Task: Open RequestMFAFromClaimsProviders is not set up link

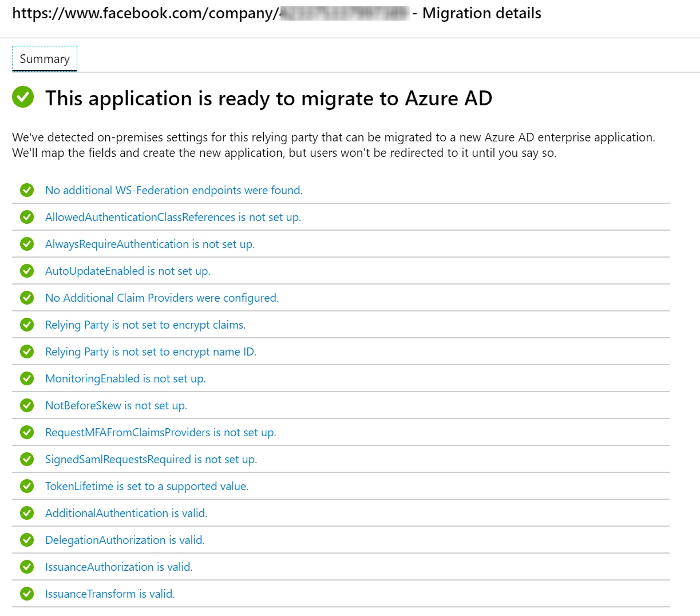Action: (x=160, y=432)
